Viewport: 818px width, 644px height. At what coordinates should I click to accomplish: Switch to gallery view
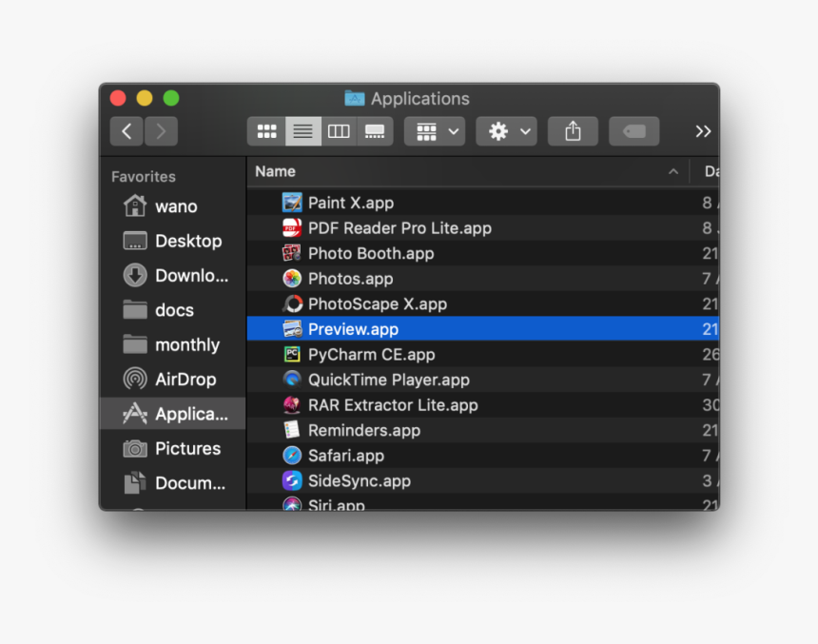click(375, 131)
